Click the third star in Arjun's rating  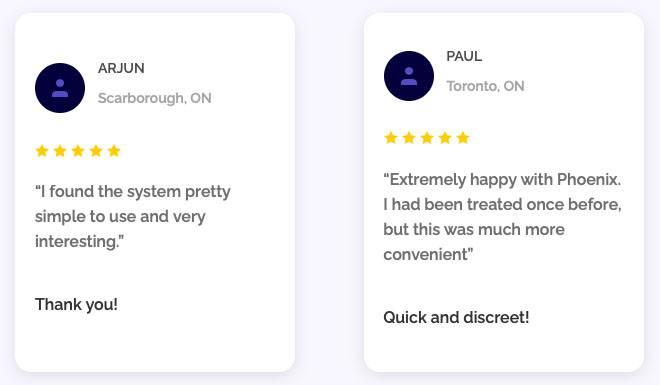(78, 151)
